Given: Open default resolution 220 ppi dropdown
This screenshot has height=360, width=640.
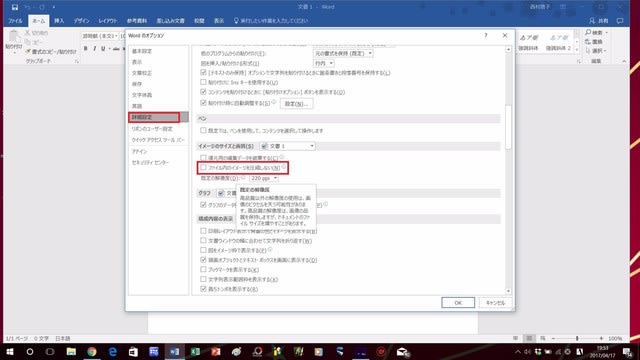Looking at the screenshot, I should pos(264,178).
